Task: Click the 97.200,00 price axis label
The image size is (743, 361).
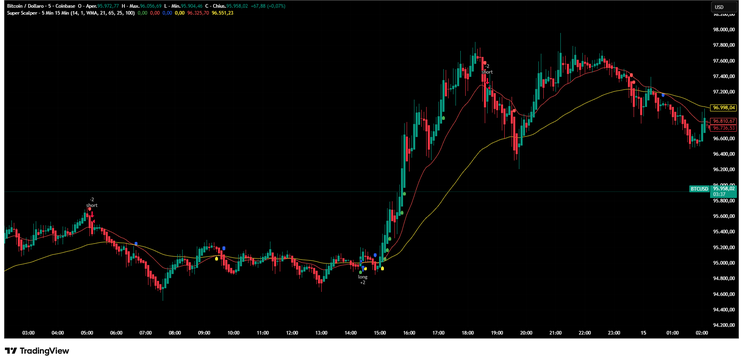Action: pyautogui.click(x=724, y=91)
